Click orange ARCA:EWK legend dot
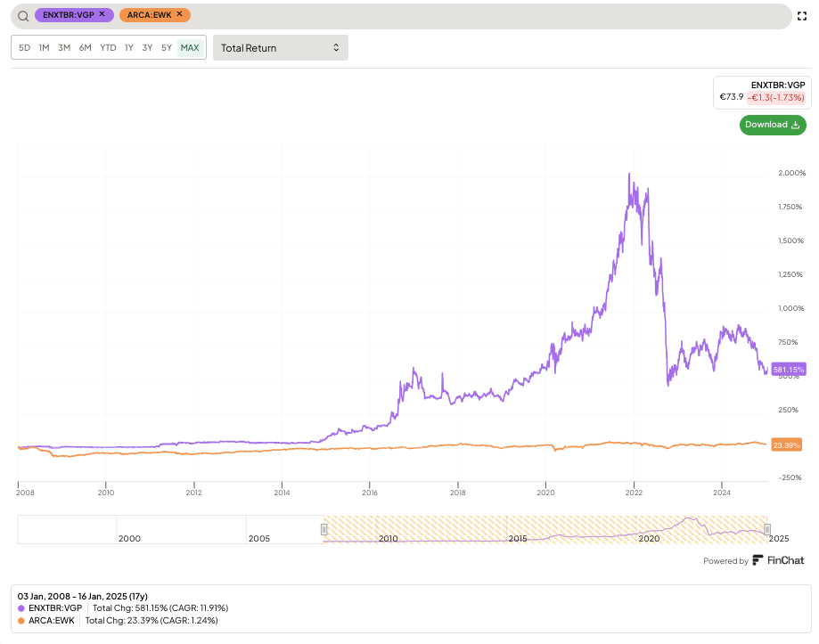This screenshot has width=819, height=644. [21, 621]
